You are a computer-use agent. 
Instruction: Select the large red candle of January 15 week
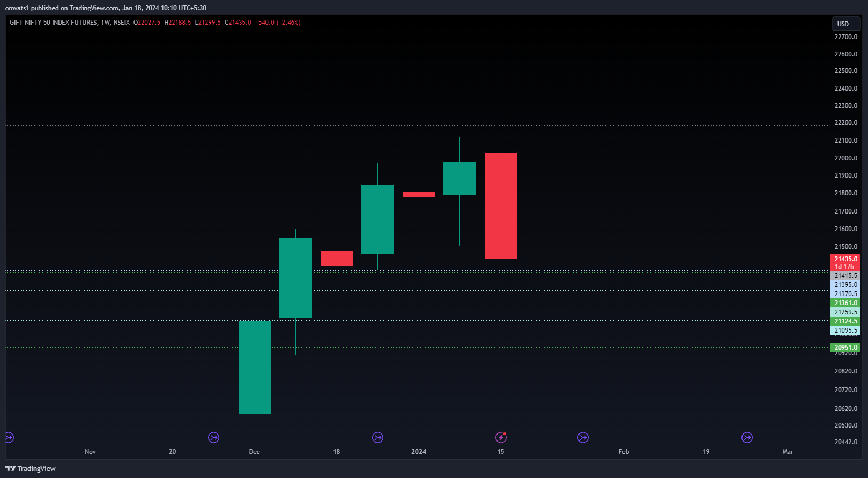tap(501, 206)
